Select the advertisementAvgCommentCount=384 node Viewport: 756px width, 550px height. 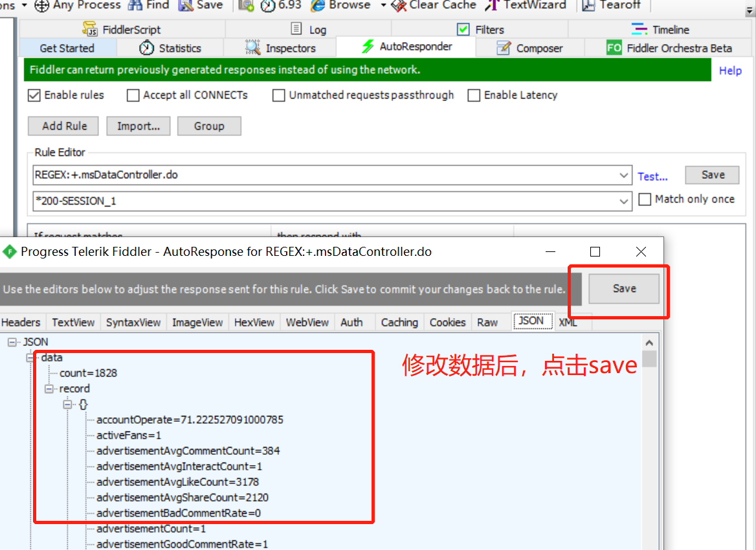[188, 451]
